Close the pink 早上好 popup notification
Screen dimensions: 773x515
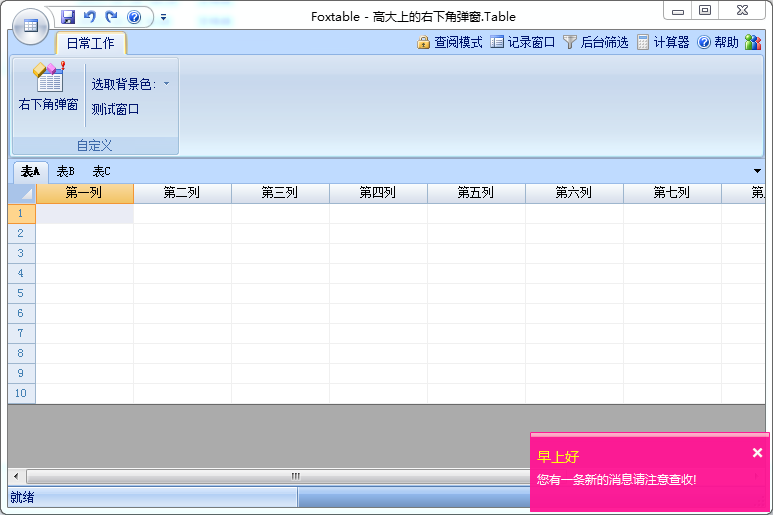(757, 453)
